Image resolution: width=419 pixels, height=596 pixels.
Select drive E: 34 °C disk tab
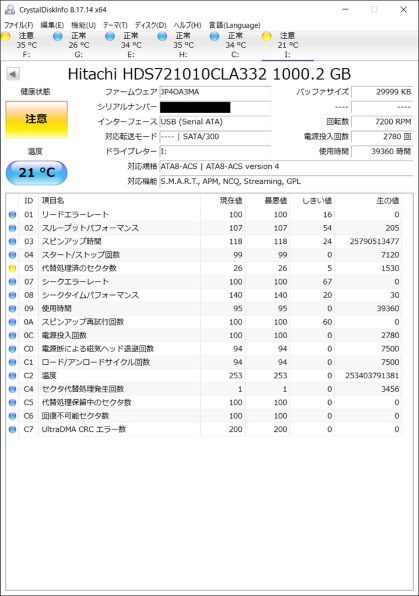131,45
